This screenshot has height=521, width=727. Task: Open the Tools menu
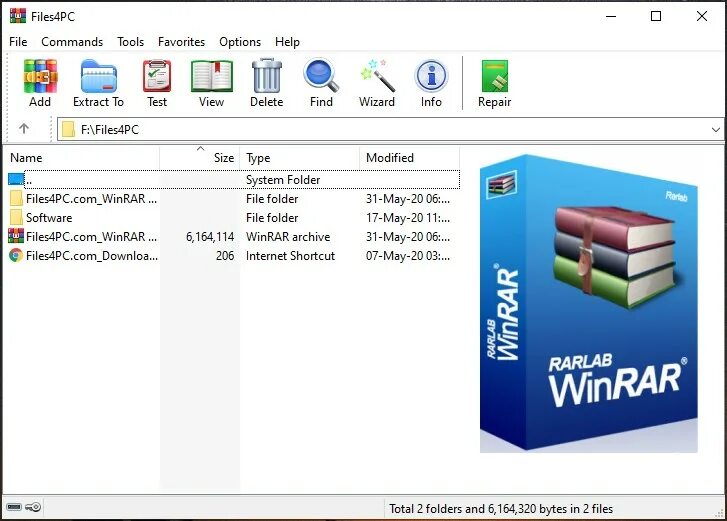tap(130, 42)
